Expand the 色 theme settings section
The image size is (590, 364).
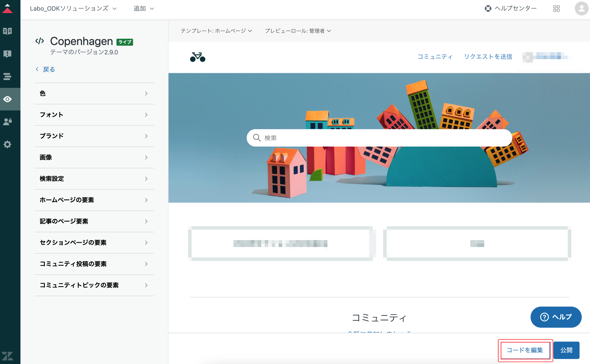[x=94, y=94]
